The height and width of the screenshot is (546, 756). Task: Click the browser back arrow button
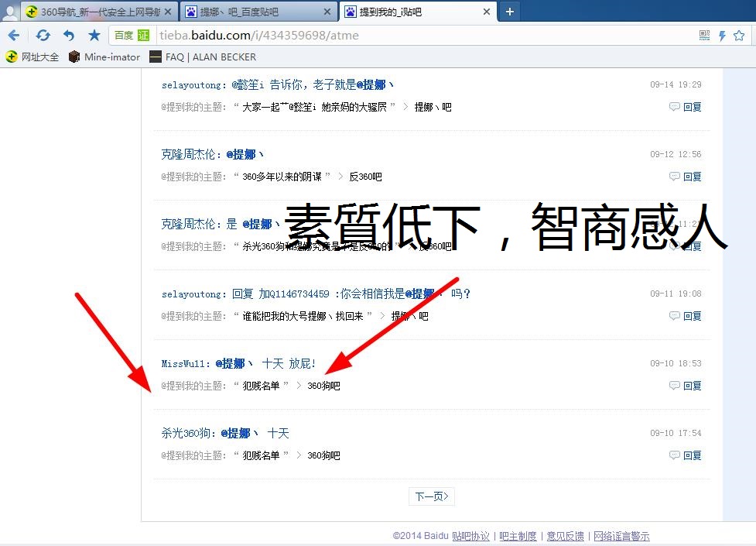pyautogui.click(x=14, y=36)
